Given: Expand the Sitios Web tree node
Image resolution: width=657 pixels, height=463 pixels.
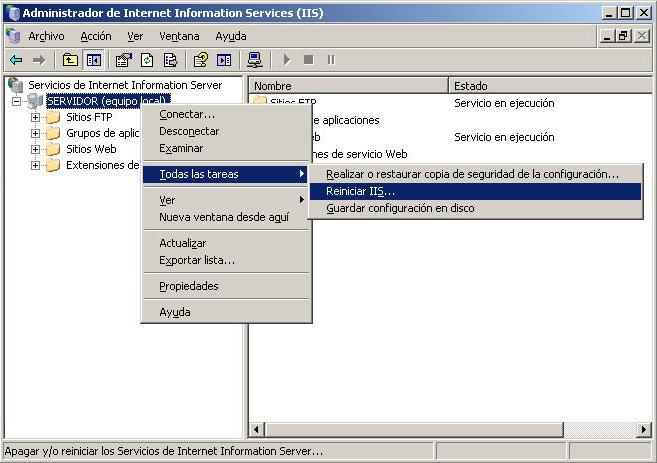Looking at the screenshot, I should (x=36, y=149).
